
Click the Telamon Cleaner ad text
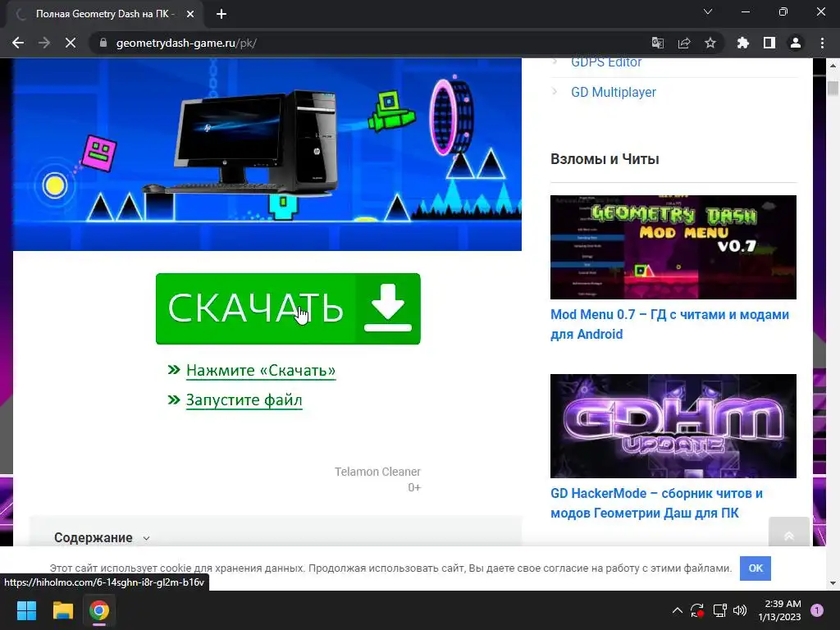(x=377, y=472)
